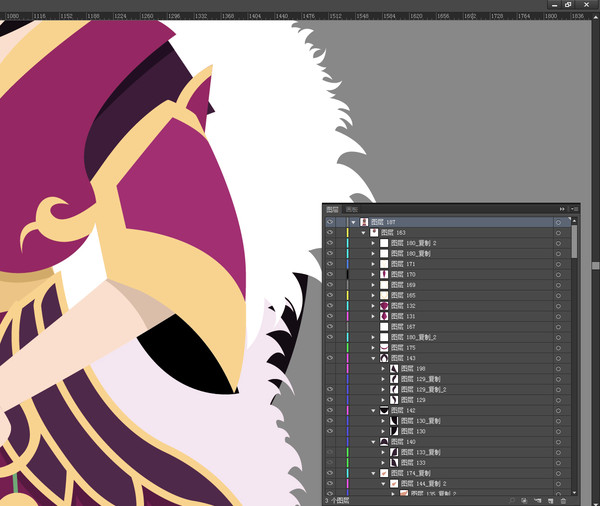The height and width of the screenshot is (506, 600).
Task: Collapse the 图层 144_复制 2 group
Action: [383, 484]
